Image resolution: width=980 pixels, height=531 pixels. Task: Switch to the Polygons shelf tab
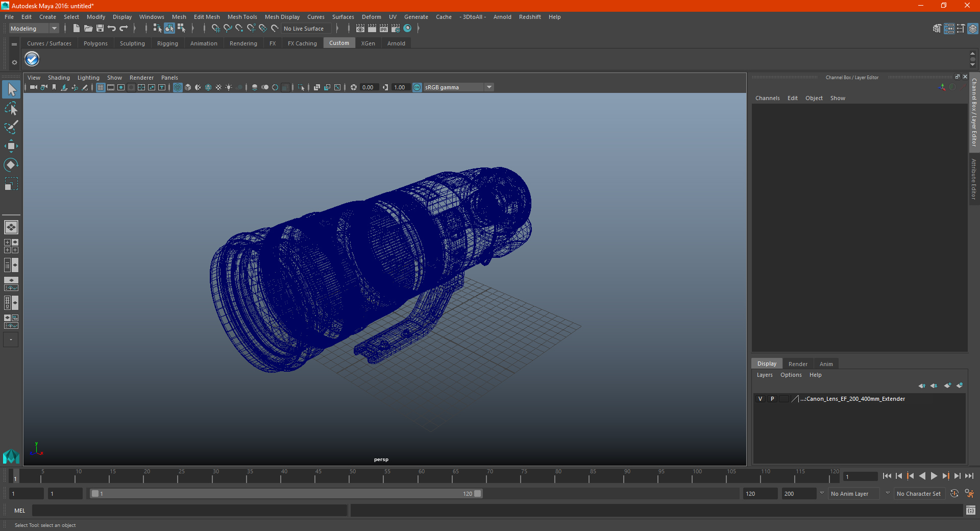pyautogui.click(x=95, y=43)
